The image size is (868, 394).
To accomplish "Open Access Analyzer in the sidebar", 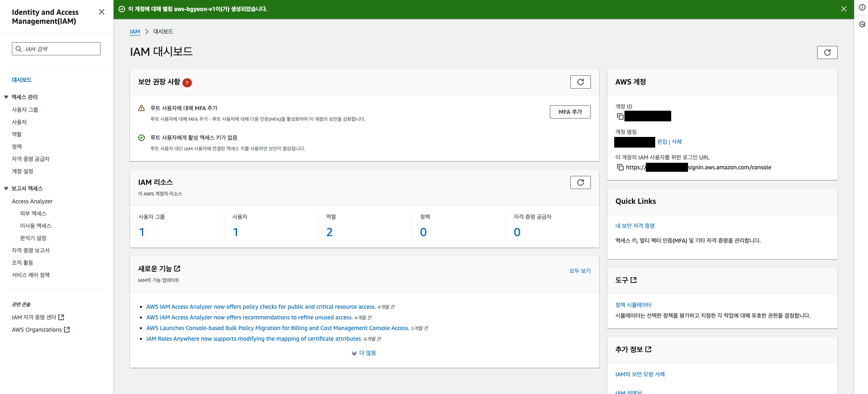I will click(32, 201).
